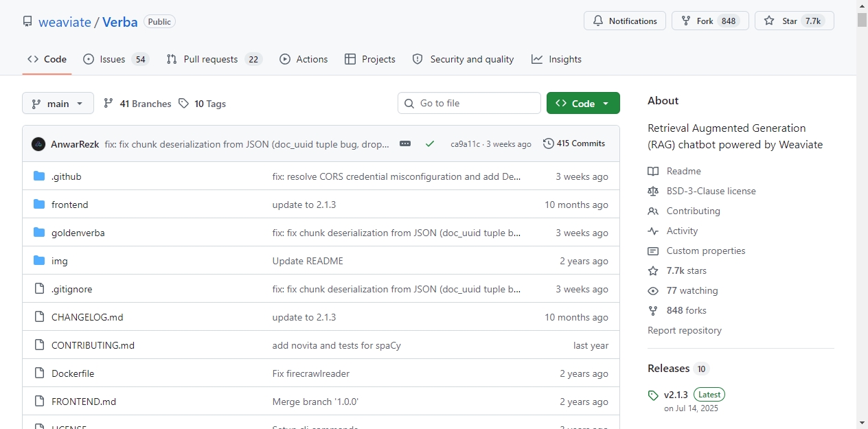Viewport: 868px width, 429px height.
Task: Open FRONTEND.md file
Action: pos(84,402)
